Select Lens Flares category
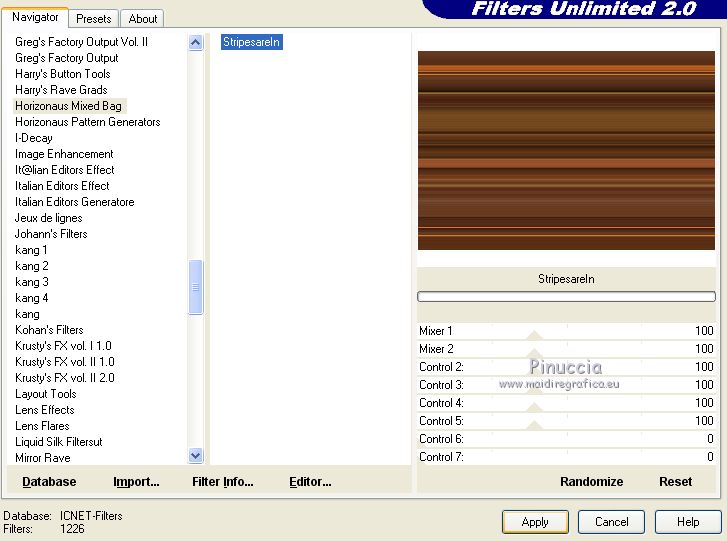Screen dimensions: 727x541 (42, 426)
